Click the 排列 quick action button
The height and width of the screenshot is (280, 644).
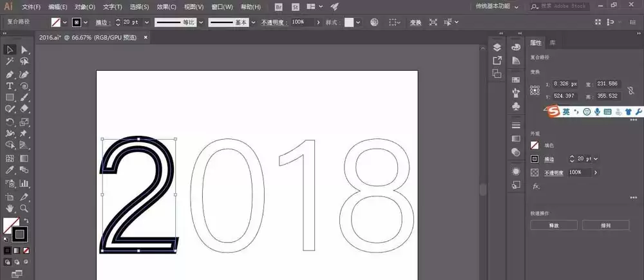[606, 225]
